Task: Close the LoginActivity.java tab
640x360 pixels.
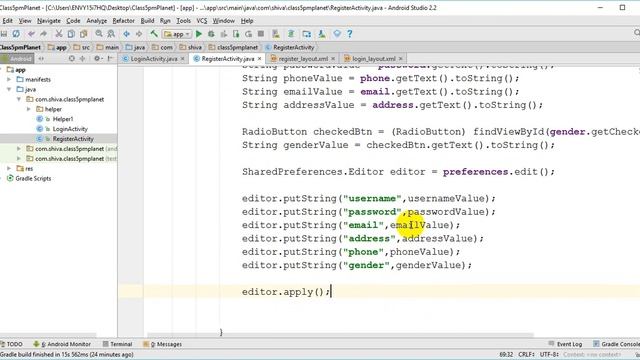Action: 182,59
